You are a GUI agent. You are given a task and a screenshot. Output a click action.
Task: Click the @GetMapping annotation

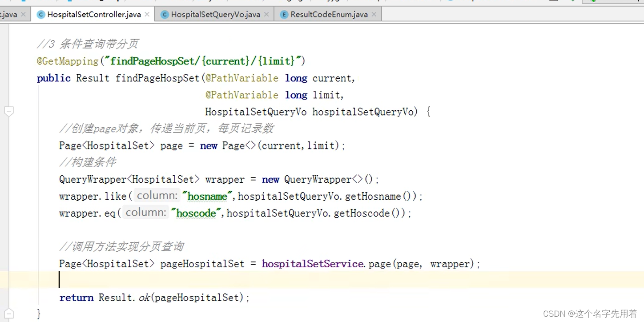point(68,61)
